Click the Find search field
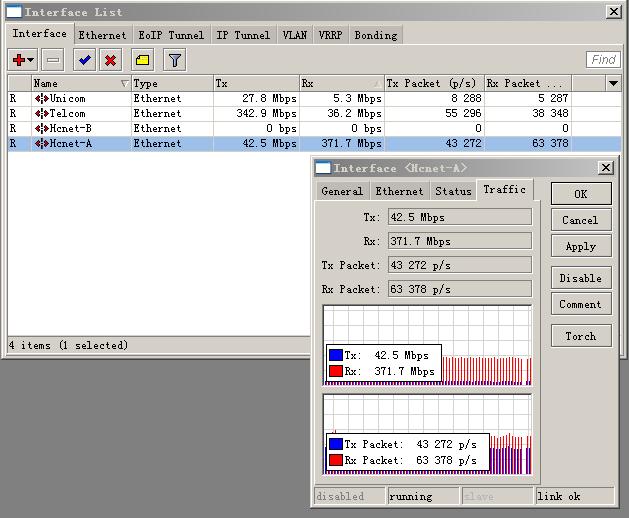 pos(603,60)
